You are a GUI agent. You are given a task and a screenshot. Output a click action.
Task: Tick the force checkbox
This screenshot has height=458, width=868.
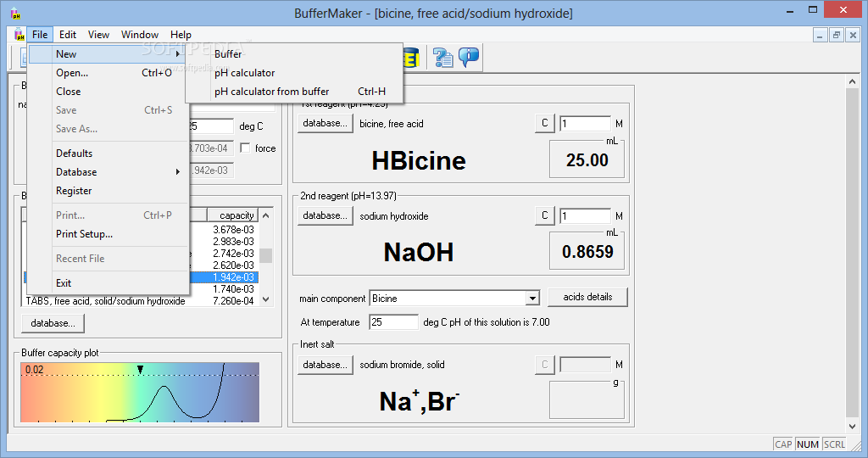tap(245, 148)
